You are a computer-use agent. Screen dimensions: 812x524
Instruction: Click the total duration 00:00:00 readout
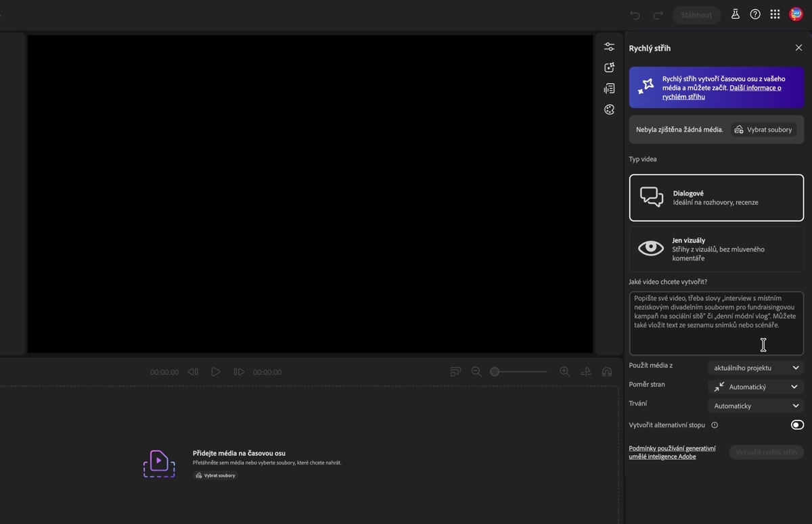click(x=267, y=373)
